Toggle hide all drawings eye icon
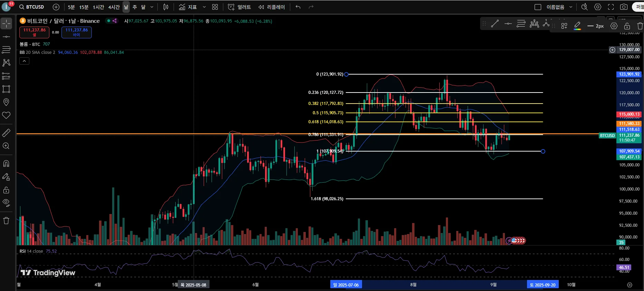The height and width of the screenshot is (291, 644). (6, 203)
